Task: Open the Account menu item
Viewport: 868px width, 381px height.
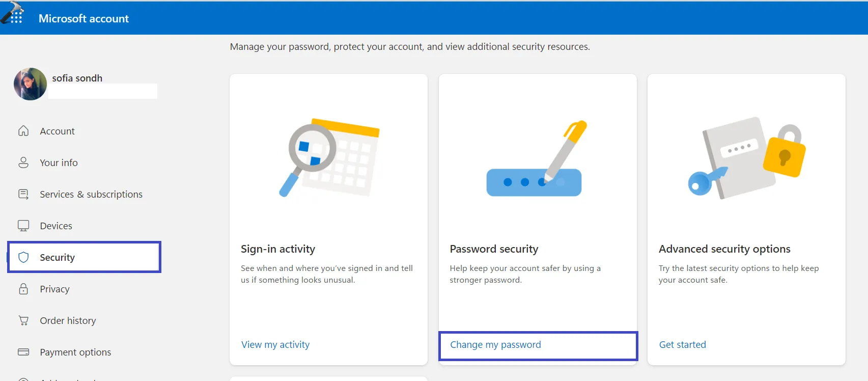Action: click(57, 131)
